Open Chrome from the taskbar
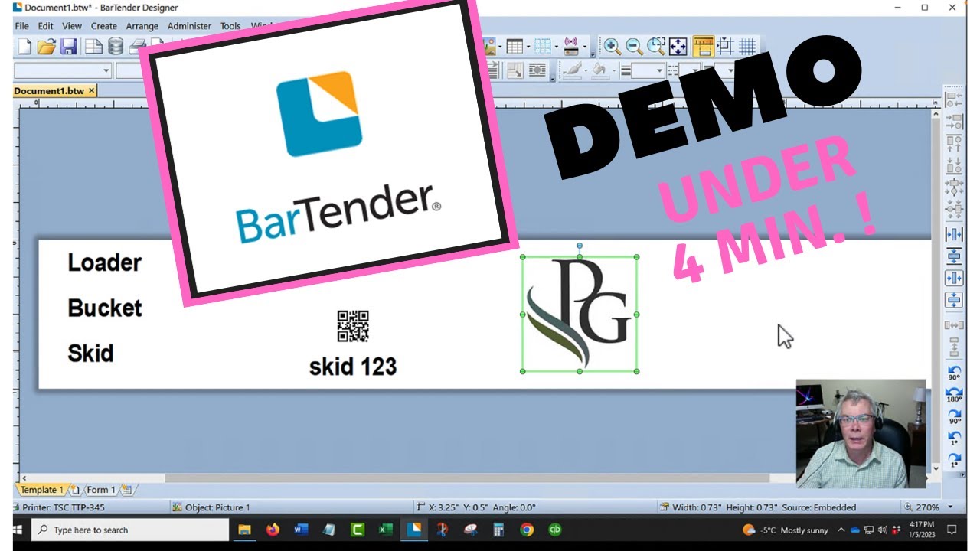The height and width of the screenshot is (551, 980). point(526,530)
